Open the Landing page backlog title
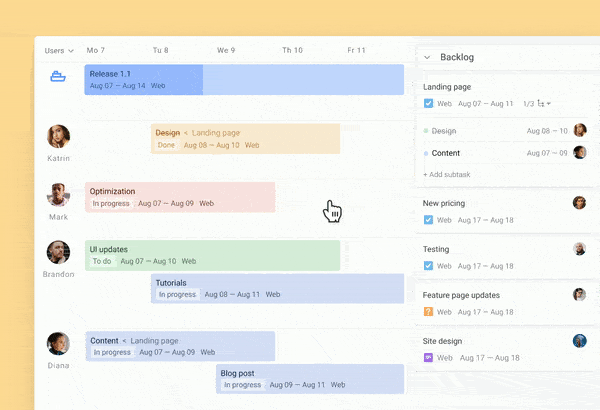Image resolution: width=600 pixels, height=410 pixels. pos(447,87)
